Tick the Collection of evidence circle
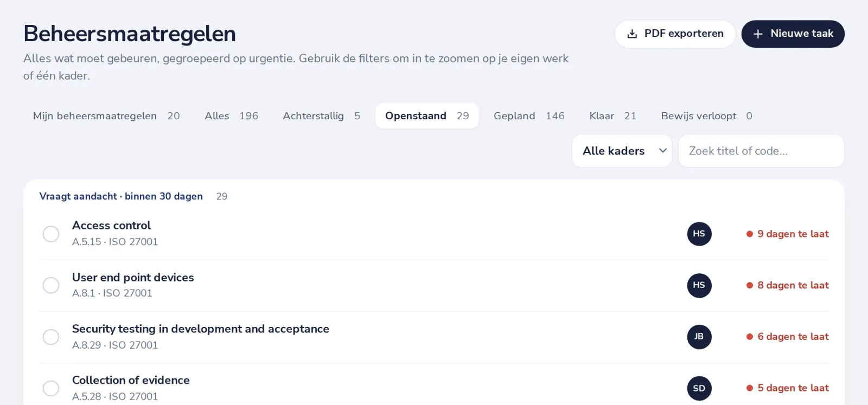This screenshot has height=405, width=868. 51,388
